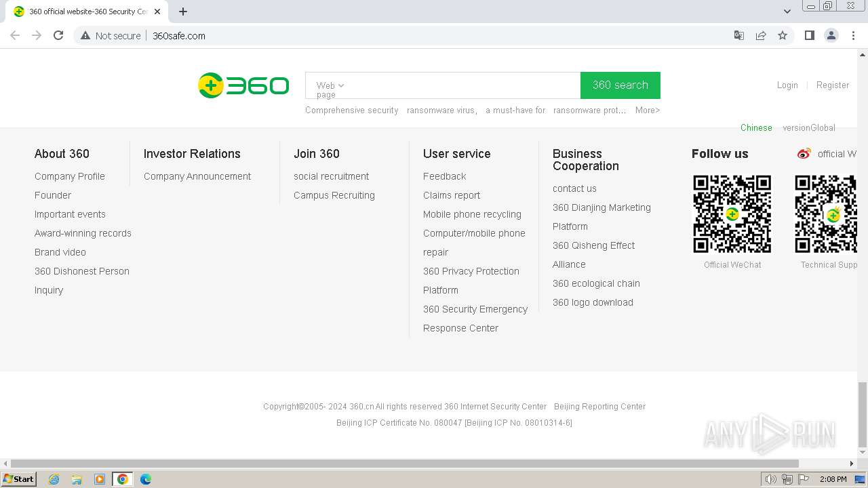This screenshot has height=488, width=868.
Task: Click the share page icon
Action: click(x=761, y=35)
